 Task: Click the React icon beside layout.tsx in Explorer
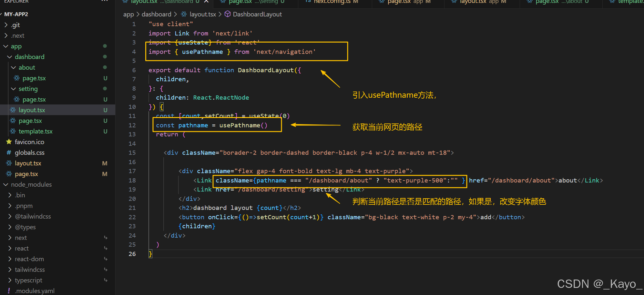(13, 110)
